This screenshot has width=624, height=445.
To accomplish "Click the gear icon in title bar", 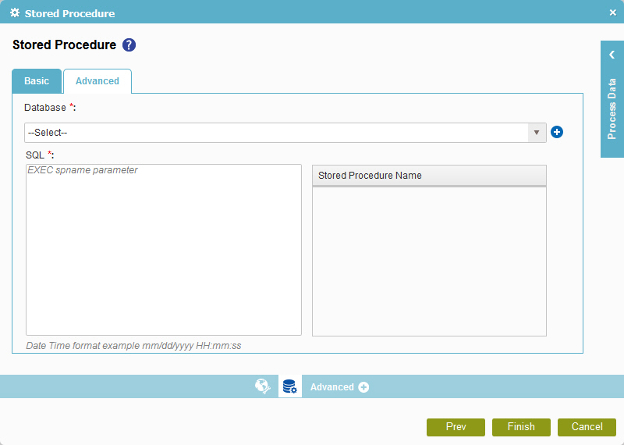I will pos(15,13).
